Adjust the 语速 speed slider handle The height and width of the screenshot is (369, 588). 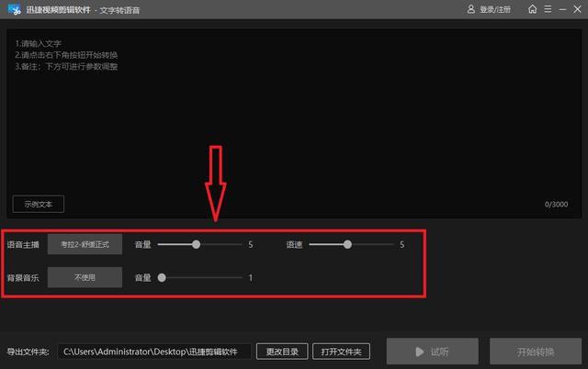click(347, 245)
